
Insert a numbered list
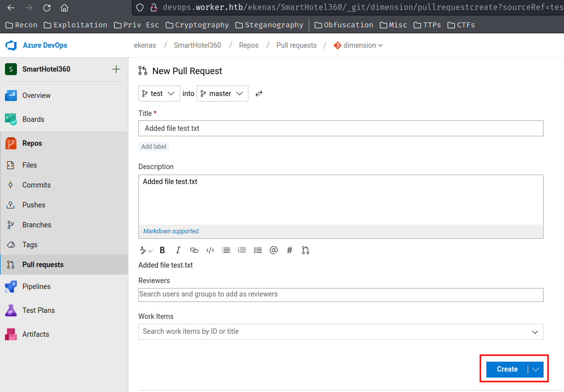[x=242, y=250]
